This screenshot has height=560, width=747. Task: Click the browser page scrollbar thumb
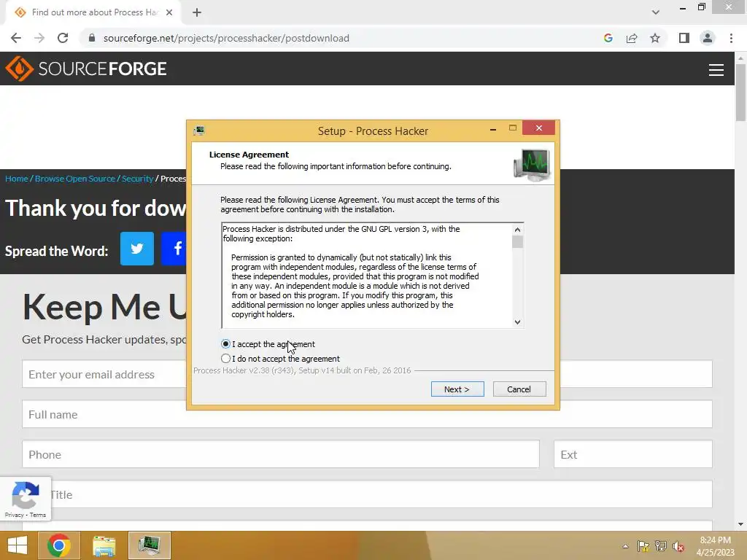tap(740, 93)
